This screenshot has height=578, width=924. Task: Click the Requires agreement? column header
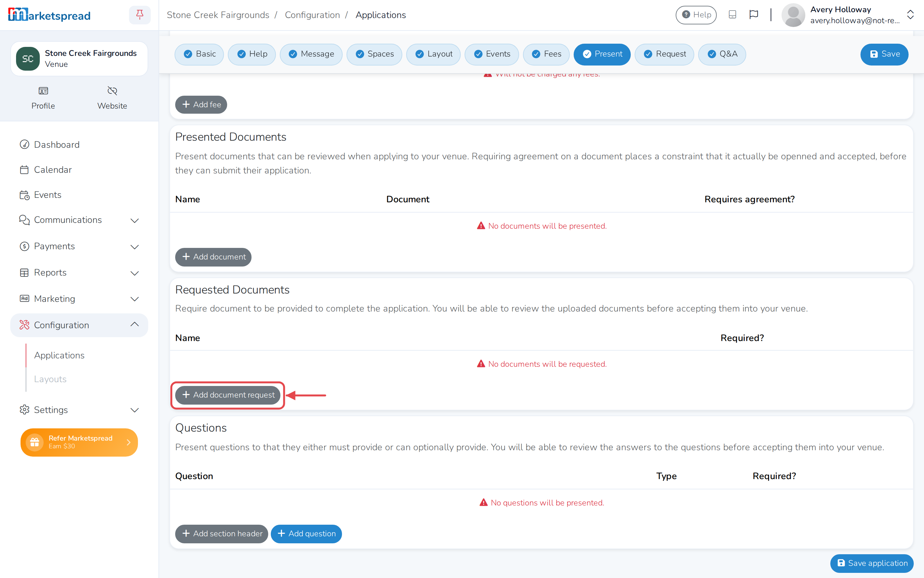click(749, 199)
